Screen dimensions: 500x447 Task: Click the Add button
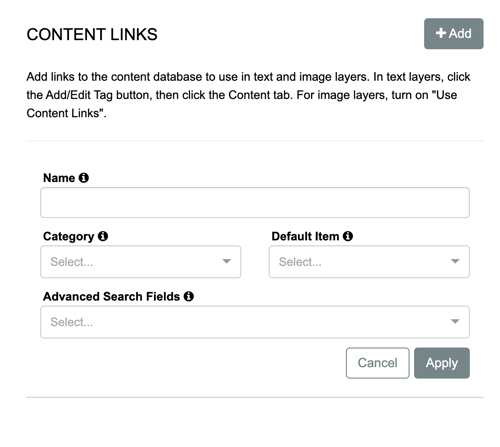[454, 34]
